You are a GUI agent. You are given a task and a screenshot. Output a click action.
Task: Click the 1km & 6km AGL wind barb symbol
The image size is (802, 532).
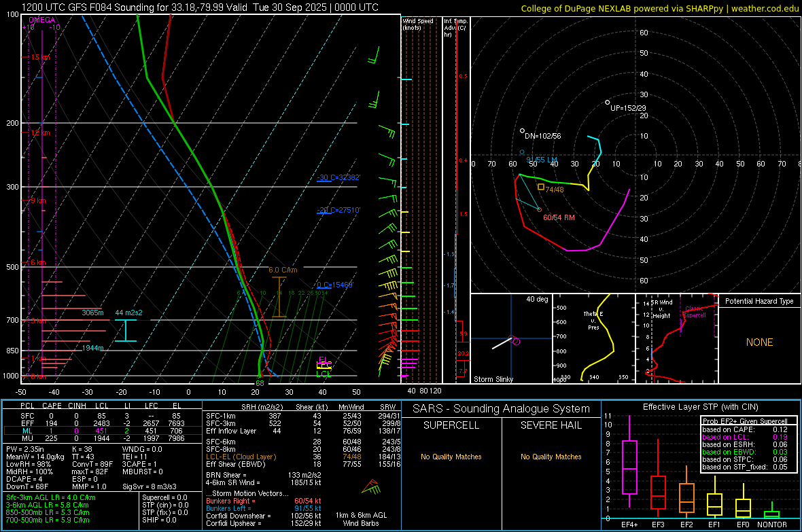click(x=372, y=487)
